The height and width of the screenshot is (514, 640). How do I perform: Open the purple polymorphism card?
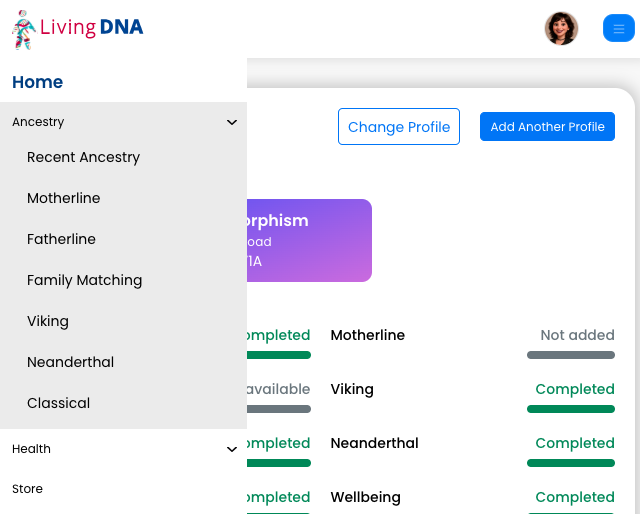click(x=309, y=240)
